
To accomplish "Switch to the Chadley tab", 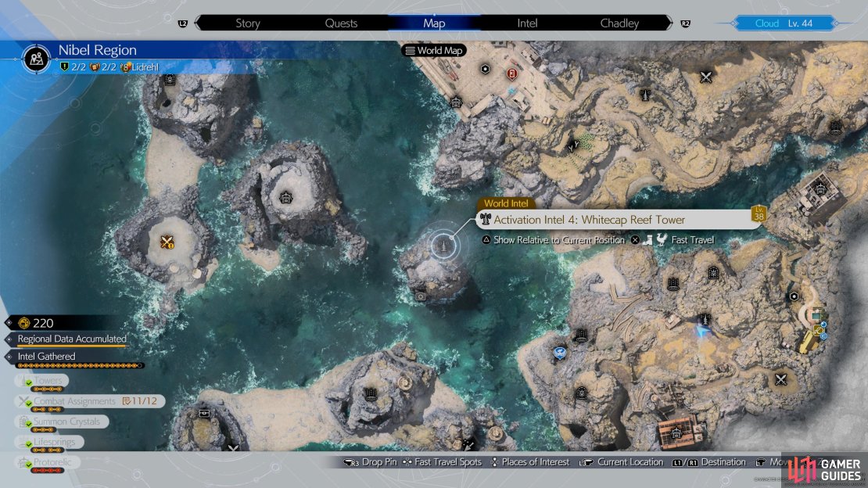I will 619,23.
